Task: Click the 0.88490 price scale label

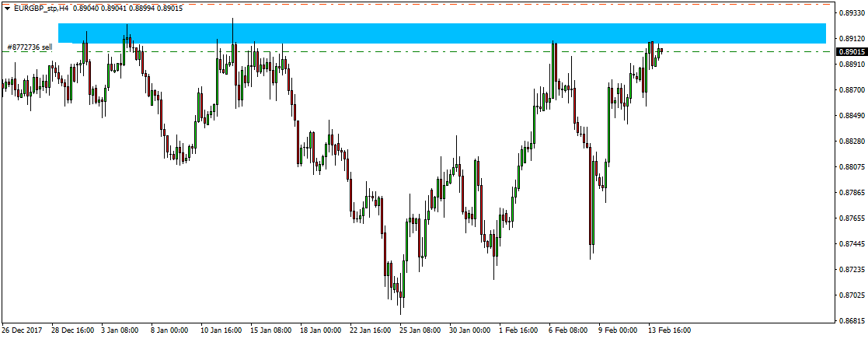Action: click(851, 116)
